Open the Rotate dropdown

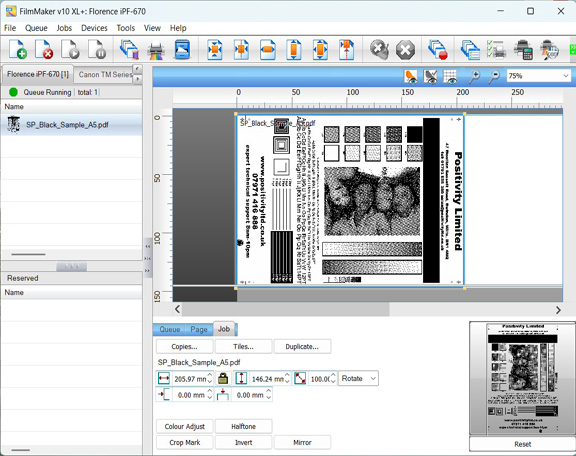[x=358, y=378]
